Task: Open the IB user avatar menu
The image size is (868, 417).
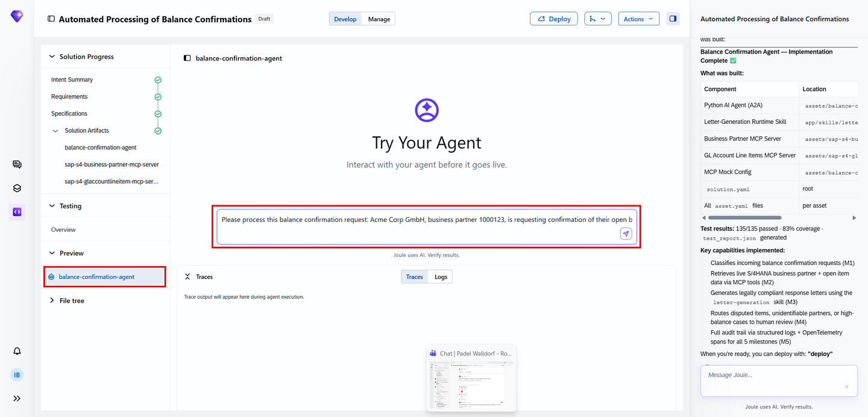Action: [x=17, y=375]
